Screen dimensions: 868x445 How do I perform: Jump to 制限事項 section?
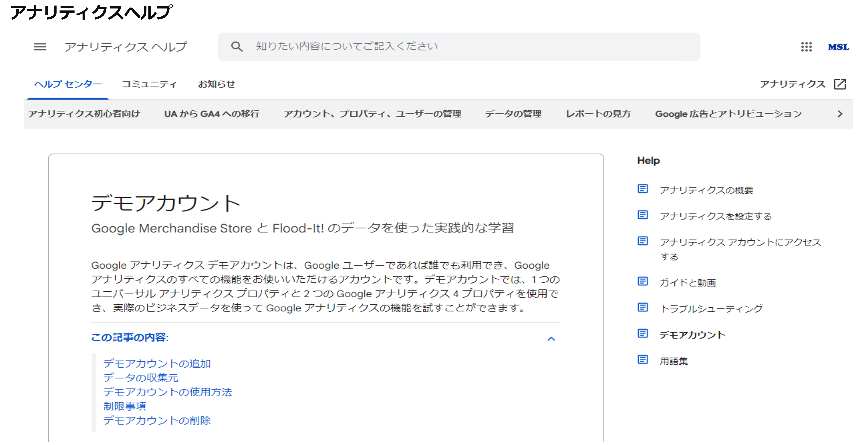click(x=125, y=406)
